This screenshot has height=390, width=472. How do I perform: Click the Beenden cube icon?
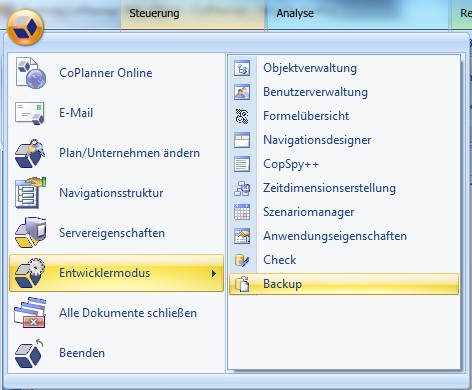tap(29, 353)
